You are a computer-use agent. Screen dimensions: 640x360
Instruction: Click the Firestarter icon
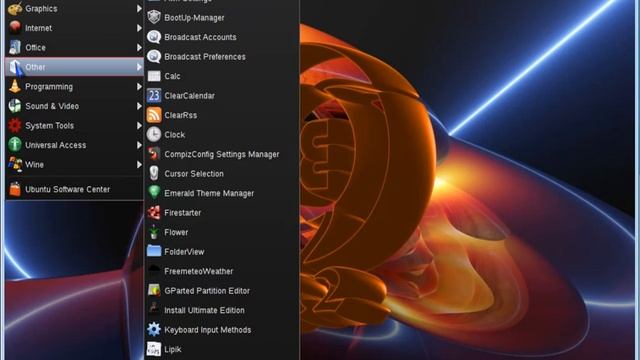154,212
